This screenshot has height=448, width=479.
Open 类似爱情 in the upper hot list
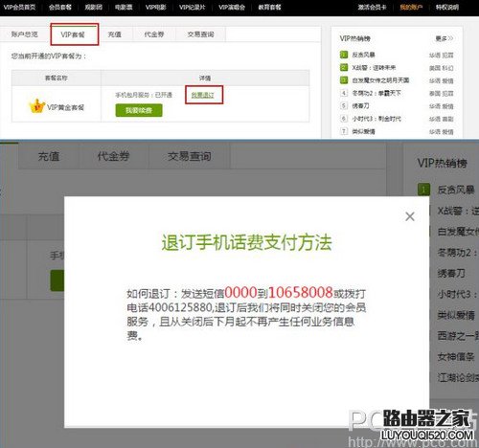(364, 131)
